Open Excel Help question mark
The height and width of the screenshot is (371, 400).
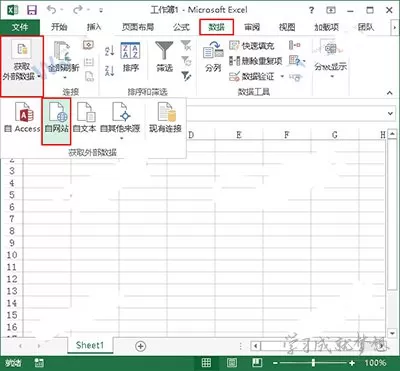[311, 10]
